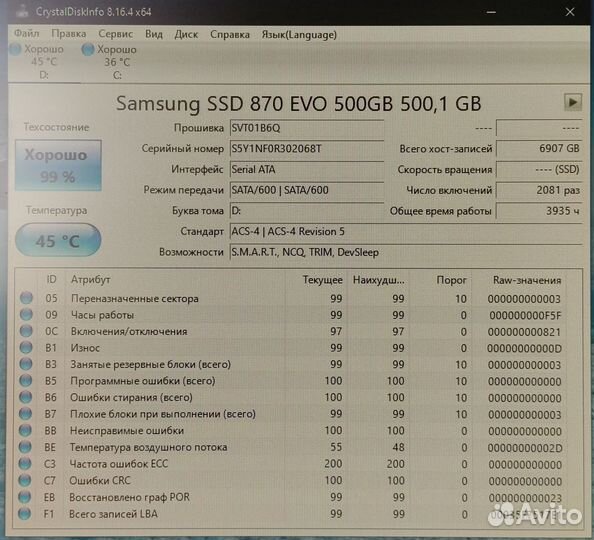Click the CrystalDiskInfo title bar app icon

[23, 11]
